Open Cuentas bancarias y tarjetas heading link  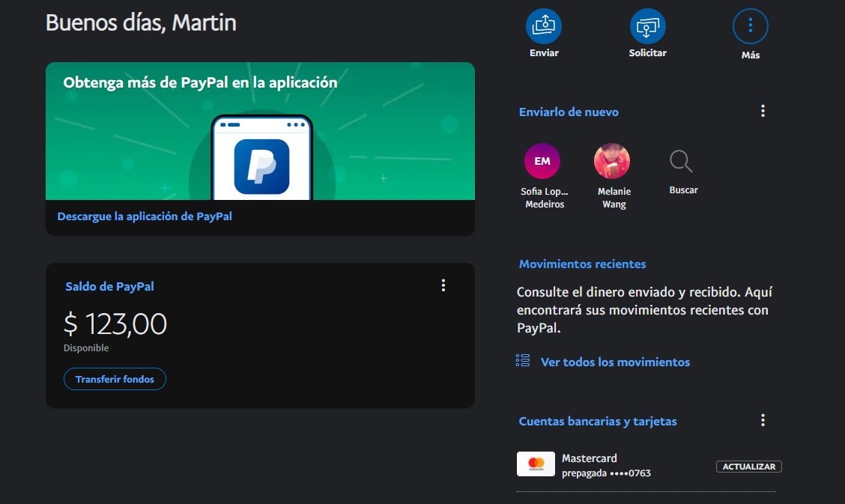(x=598, y=421)
